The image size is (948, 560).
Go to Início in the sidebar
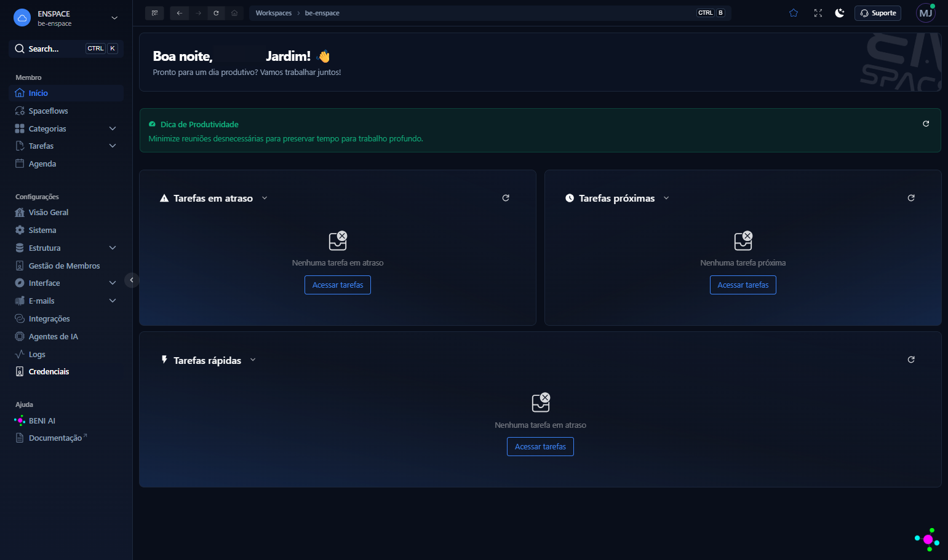(66, 93)
